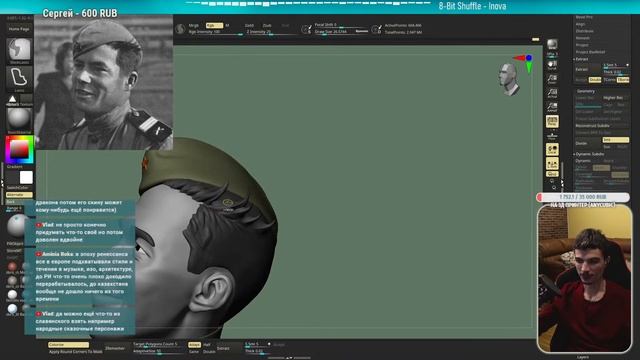Click the soldier reference photo
This screenshot has width=640, height=360.
pyautogui.click(x=104, y=83)
